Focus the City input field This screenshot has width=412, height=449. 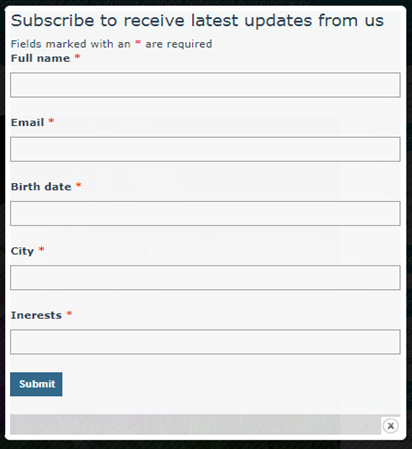pyautogui.click(x=205, y=278)
